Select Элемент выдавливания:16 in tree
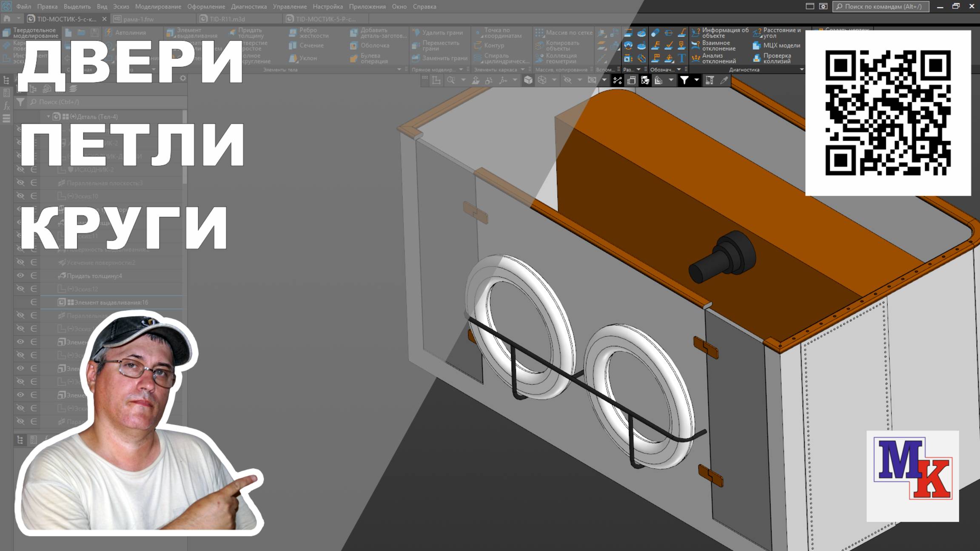 [111, 302]
